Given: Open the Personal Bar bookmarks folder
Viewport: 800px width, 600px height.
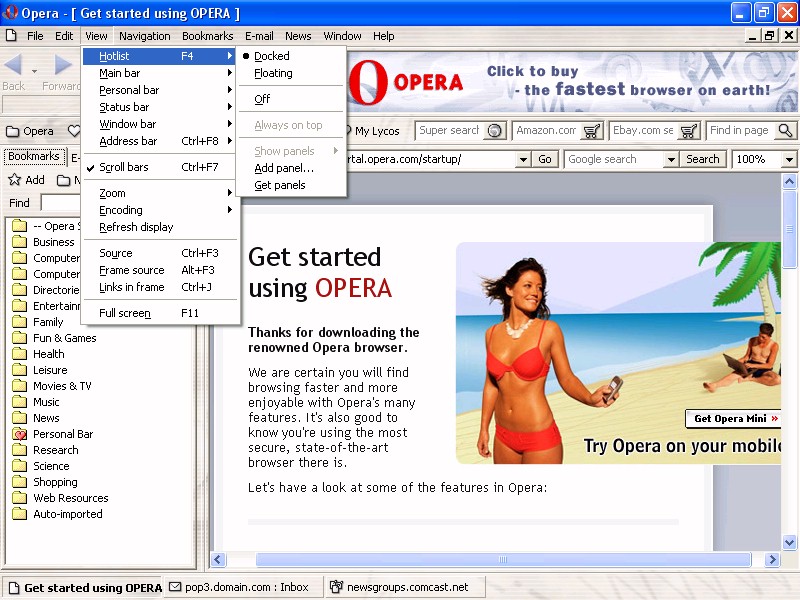Looking at the screenshot, I should [63, 434].
